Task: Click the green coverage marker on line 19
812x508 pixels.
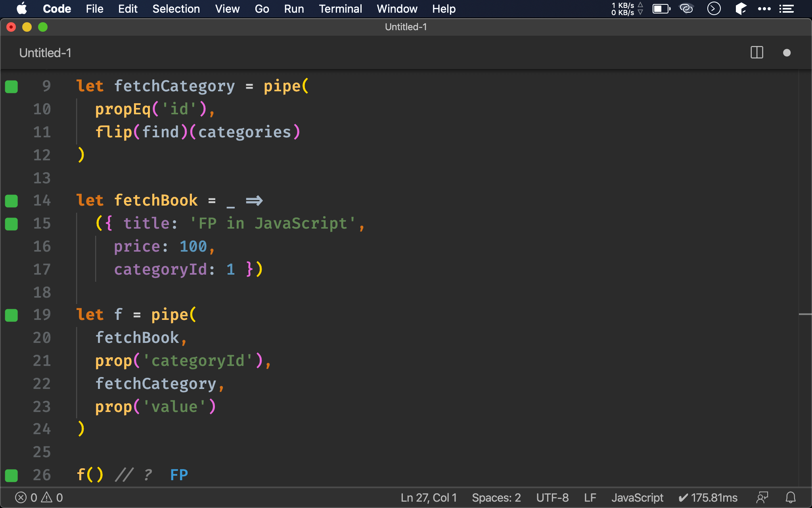Action: pos(11,315)
